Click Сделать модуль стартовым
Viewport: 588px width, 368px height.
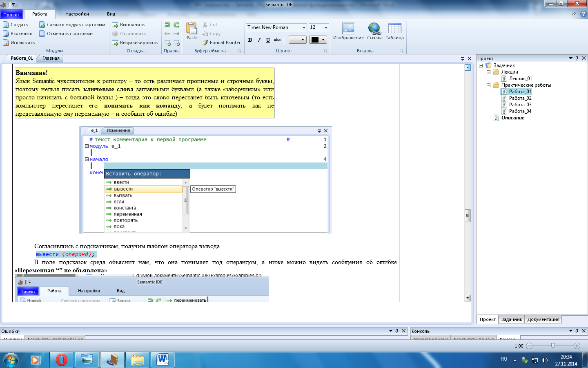(x=72, y=25)
